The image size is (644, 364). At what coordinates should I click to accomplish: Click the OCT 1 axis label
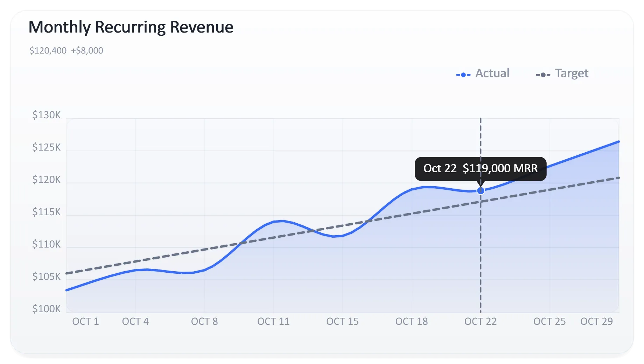pos(86,321)
